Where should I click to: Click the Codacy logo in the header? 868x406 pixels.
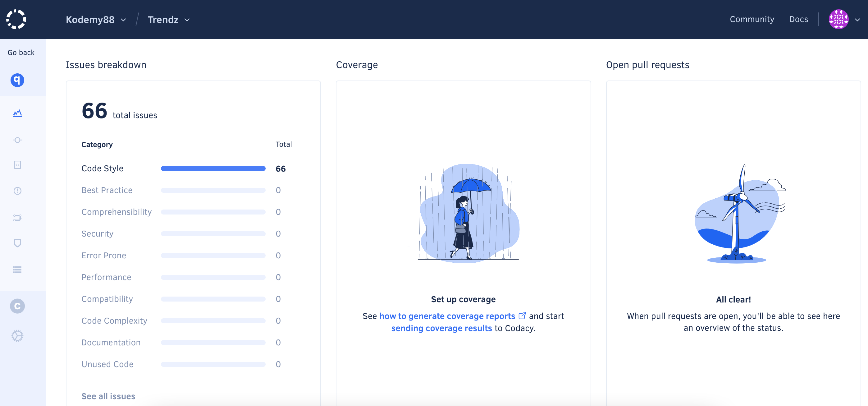[16, 19]
